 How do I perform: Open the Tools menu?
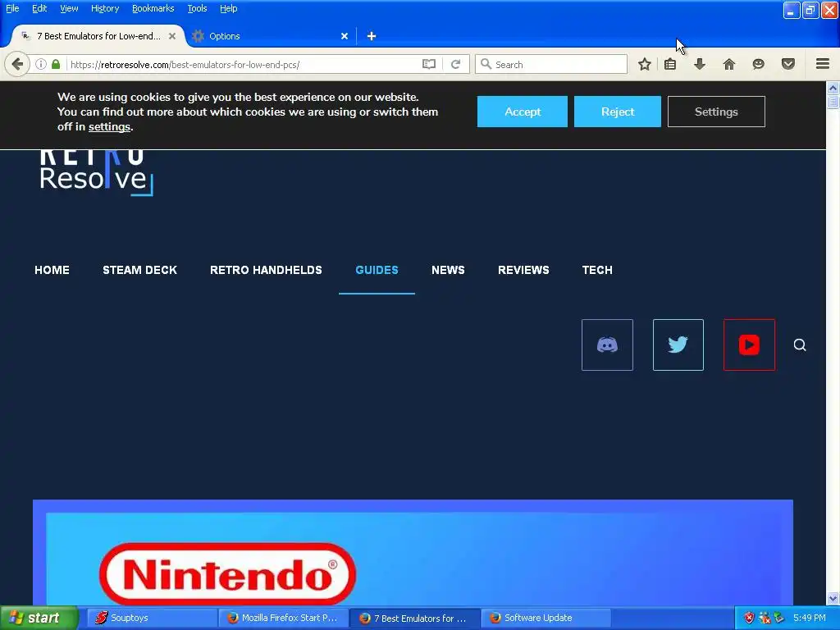[x=197, y=8]
